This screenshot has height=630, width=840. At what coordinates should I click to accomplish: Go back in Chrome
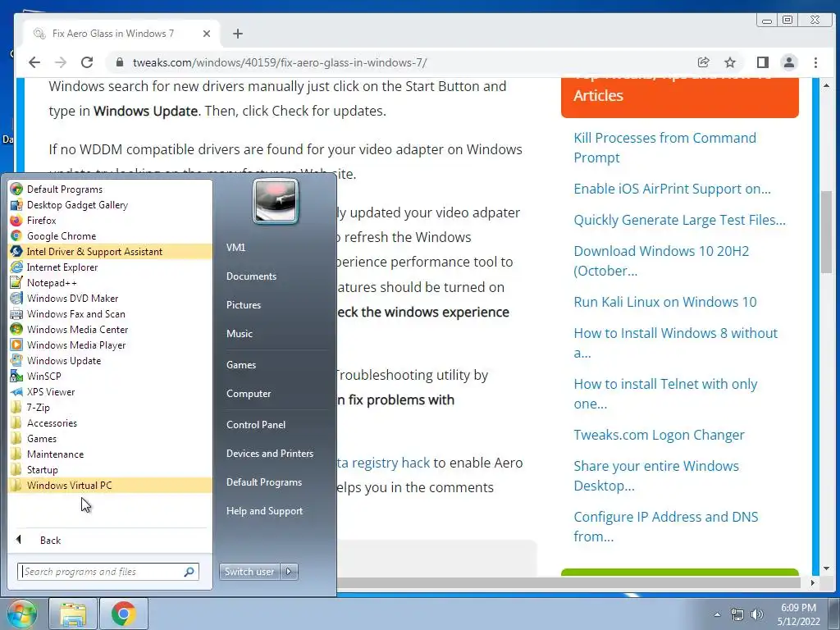pos(34,62)
